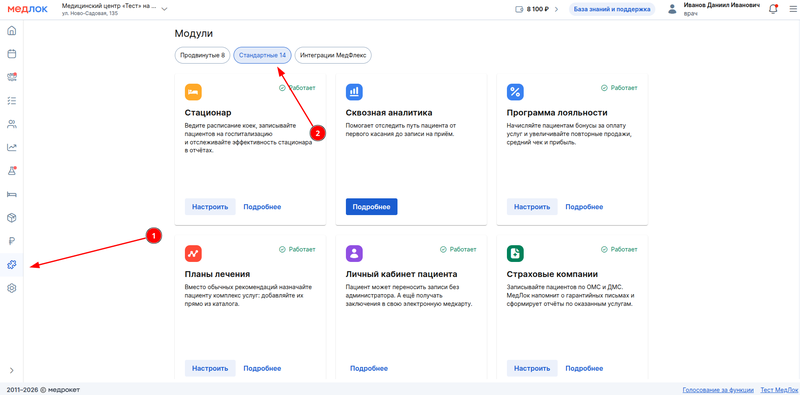Open the calendar schedule icon in sidebar
This screenshot has width=800, height=395.
point(12,54)
